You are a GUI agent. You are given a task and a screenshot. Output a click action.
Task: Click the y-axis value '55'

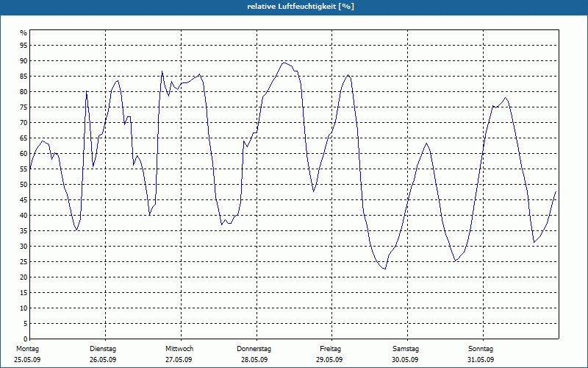pyautogui.click(x=24, y=169)
